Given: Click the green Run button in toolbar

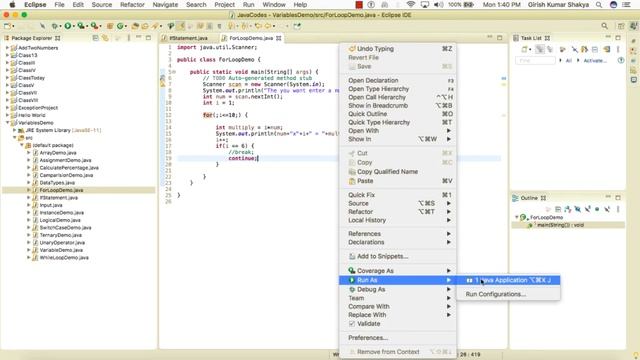Looking at the screenshot, I should 68,26.
